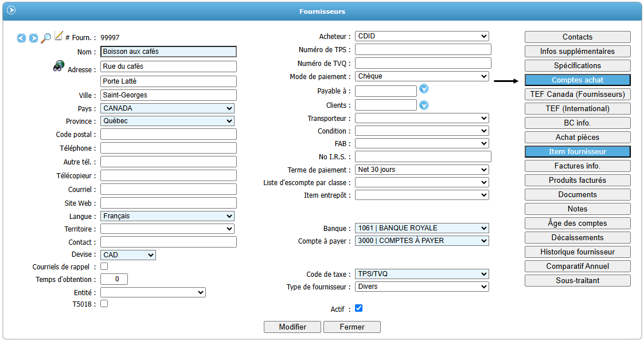This screenshot has width=644, height=341.
Task: Open the Âge des comptes section
Action: [x=577, y=224]
